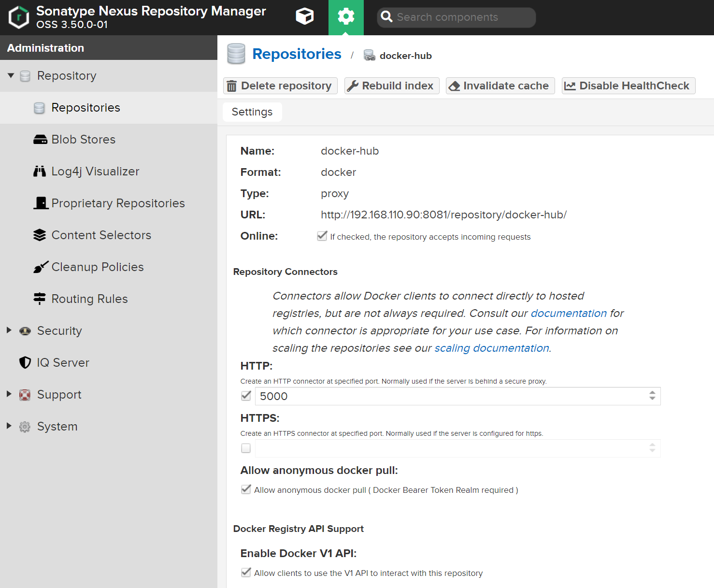Follow the documentation link

tap(569, 314)
